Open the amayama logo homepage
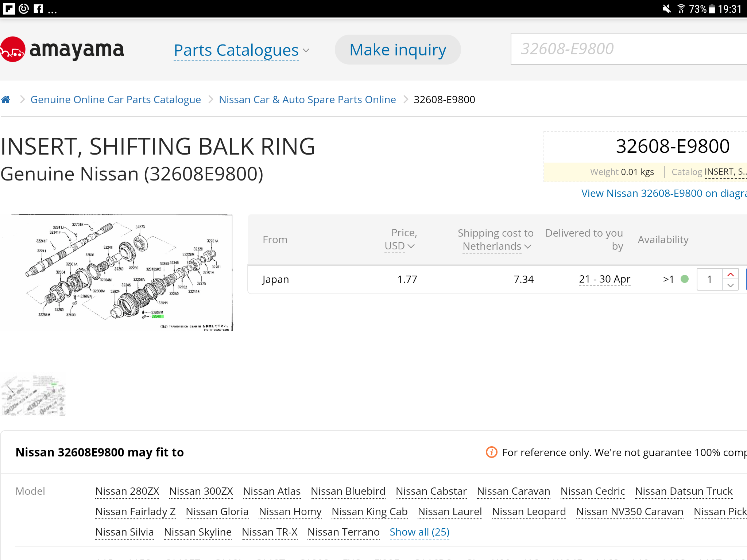747x560 pixels. 62,49
